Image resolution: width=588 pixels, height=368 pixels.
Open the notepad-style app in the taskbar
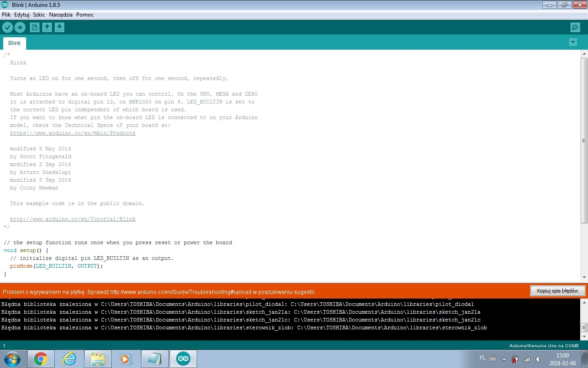click(x=155, y=359)
